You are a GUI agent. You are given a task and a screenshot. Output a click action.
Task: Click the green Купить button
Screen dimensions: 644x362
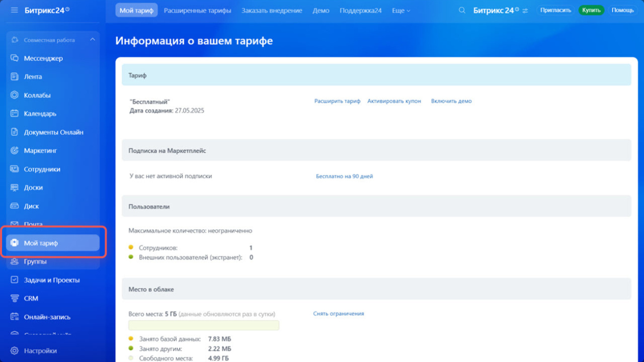click(591, 10)
